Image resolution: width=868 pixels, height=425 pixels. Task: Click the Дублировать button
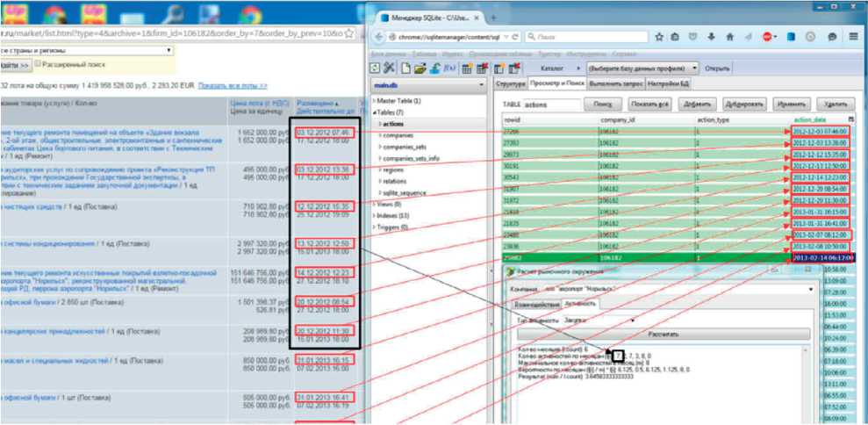[745, 104]
